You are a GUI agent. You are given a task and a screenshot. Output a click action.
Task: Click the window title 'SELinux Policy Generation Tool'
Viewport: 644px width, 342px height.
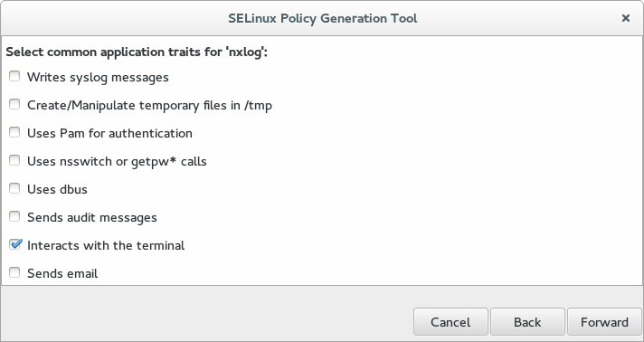(322, 18)
